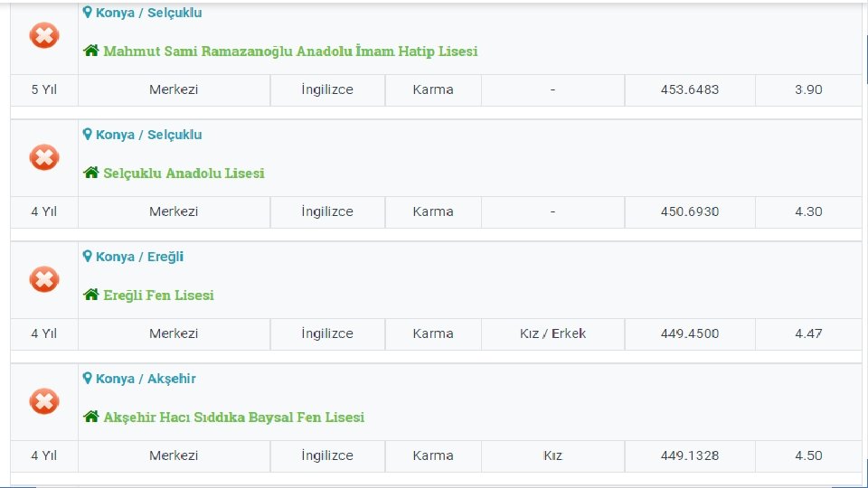The image size is (868, 488).
Task: Click the 4.50 percentile value
Action: pos(808,455)
